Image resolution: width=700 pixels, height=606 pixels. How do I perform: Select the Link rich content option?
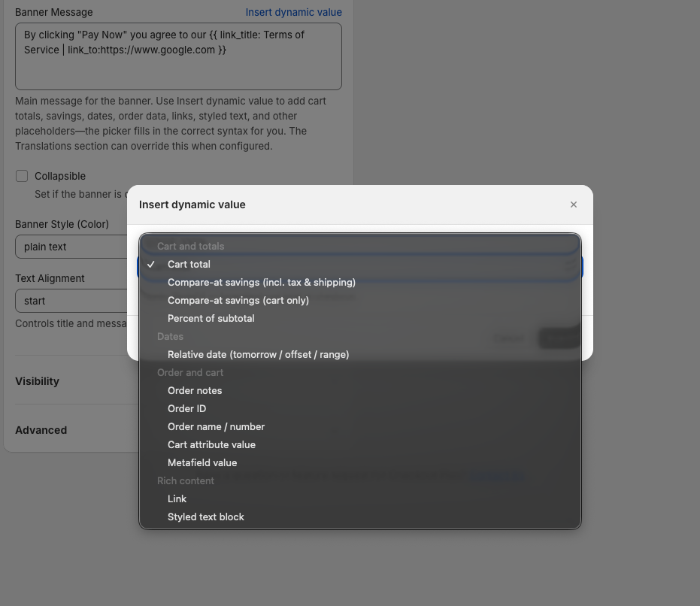(x=360, y=498)
